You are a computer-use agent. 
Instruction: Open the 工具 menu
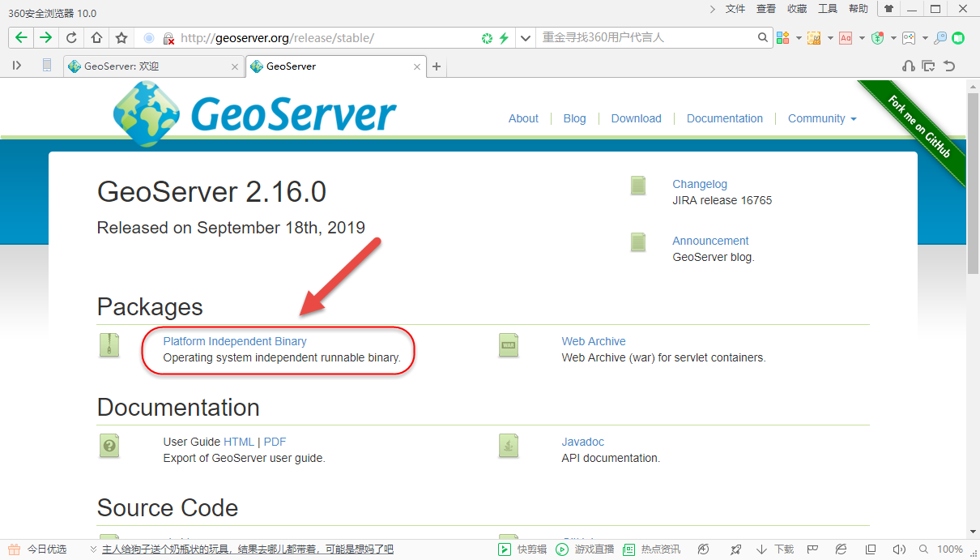tap(828, 9)
